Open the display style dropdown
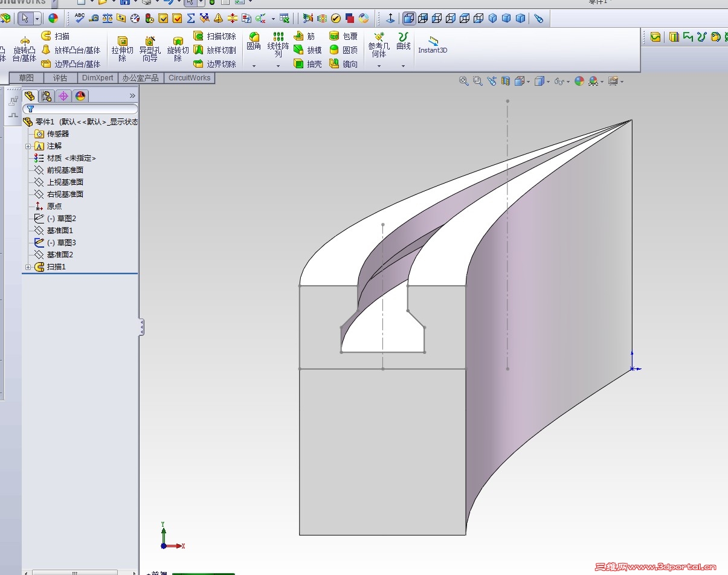728x575 pixels. [x=542, y=81]
